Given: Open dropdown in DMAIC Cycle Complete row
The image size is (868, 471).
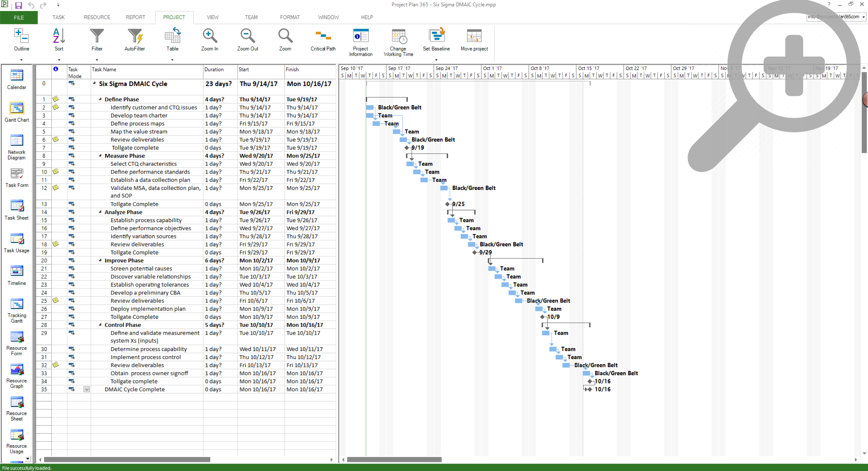Looking at the screenshot, I should pyautogui.click(x=87, y=389).
